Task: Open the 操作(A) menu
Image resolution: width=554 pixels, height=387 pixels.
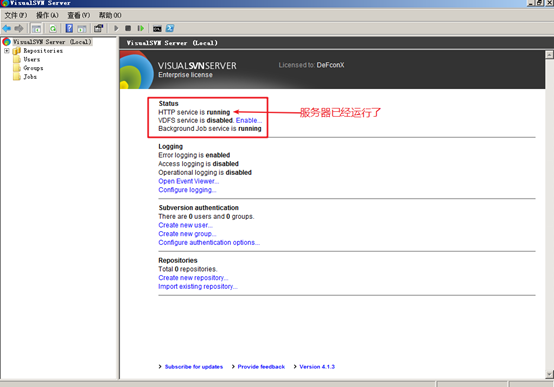Action: click(x=47, y=15)
